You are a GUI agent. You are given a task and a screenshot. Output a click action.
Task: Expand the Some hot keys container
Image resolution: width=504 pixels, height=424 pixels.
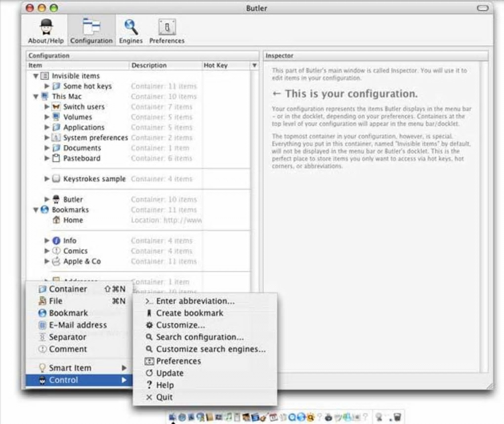[47, 86]
